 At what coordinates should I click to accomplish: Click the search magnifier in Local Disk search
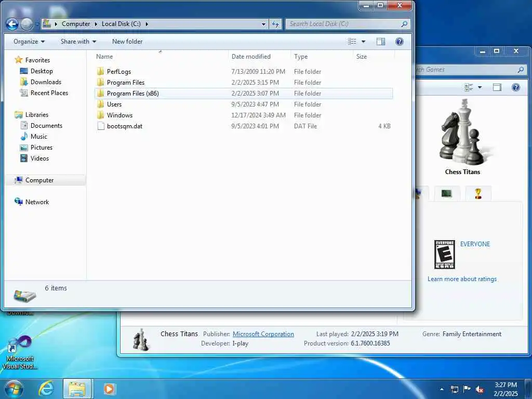404,24
